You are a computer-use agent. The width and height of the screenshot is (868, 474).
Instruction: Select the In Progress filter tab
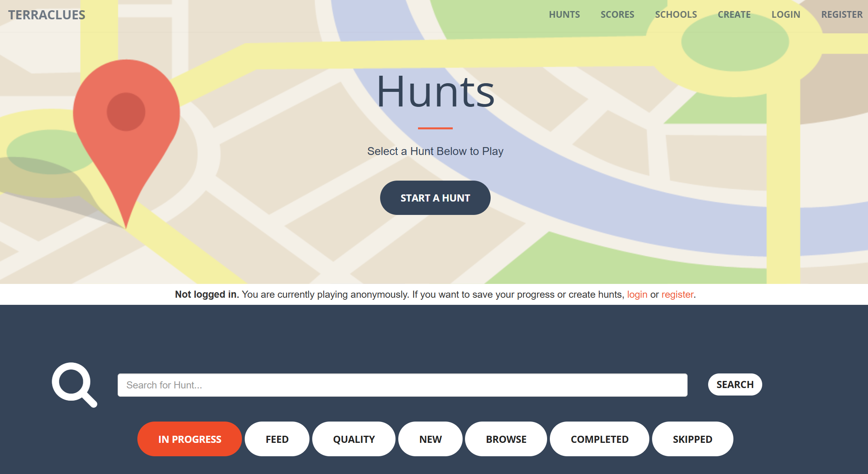[x=189, y=439]
